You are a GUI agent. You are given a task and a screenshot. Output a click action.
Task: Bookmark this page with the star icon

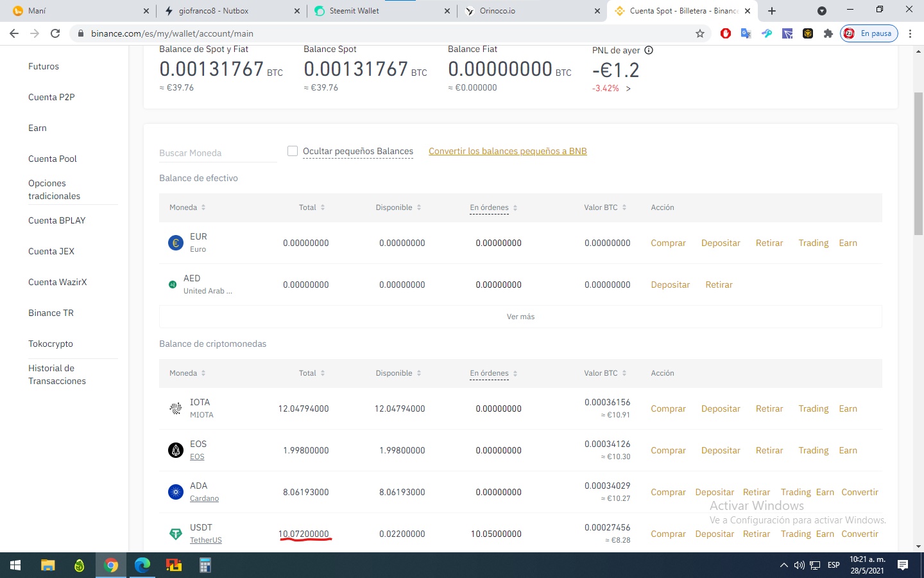pos(700,33)
